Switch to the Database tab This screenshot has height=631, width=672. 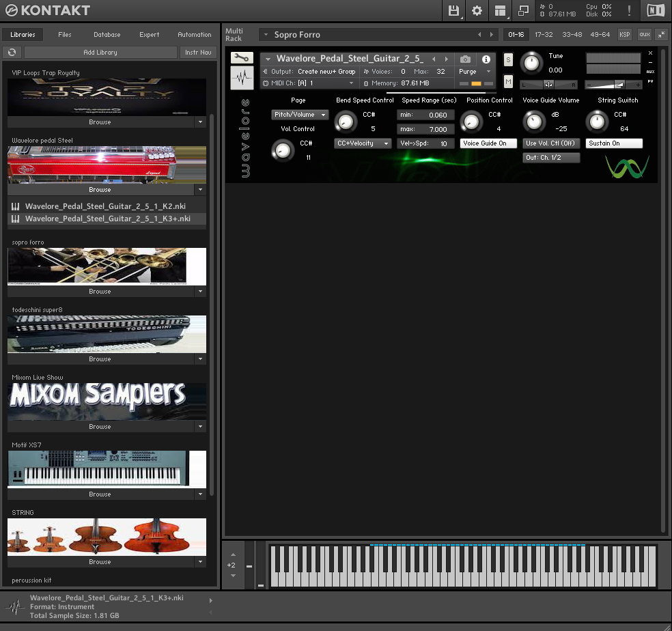point(107,35)
